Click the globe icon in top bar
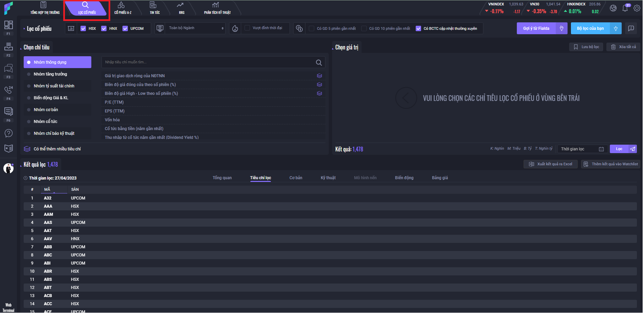The width and height of the screenshot is (644, 313). [613, 8]
